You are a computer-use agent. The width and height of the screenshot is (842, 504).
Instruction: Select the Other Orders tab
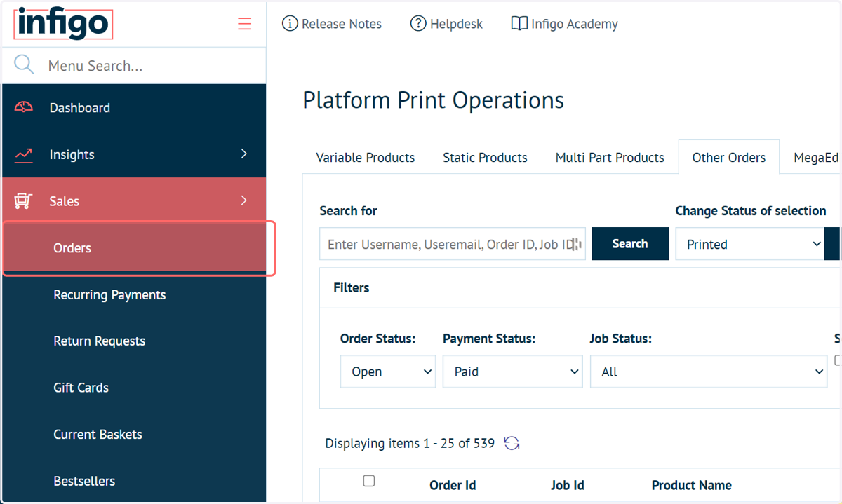coord(729,158)
